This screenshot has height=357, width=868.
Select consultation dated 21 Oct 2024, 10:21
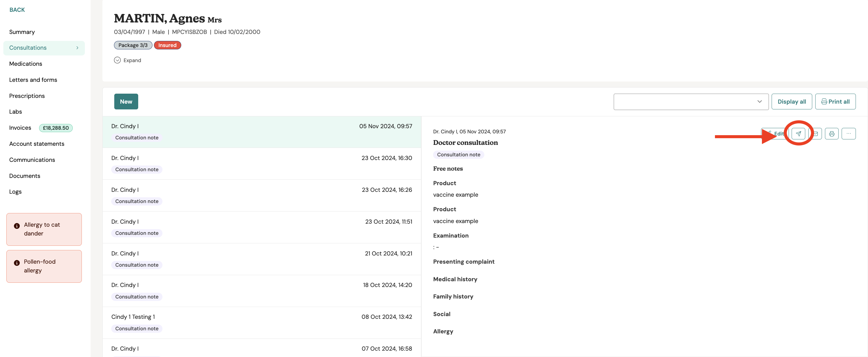point(262,259)
